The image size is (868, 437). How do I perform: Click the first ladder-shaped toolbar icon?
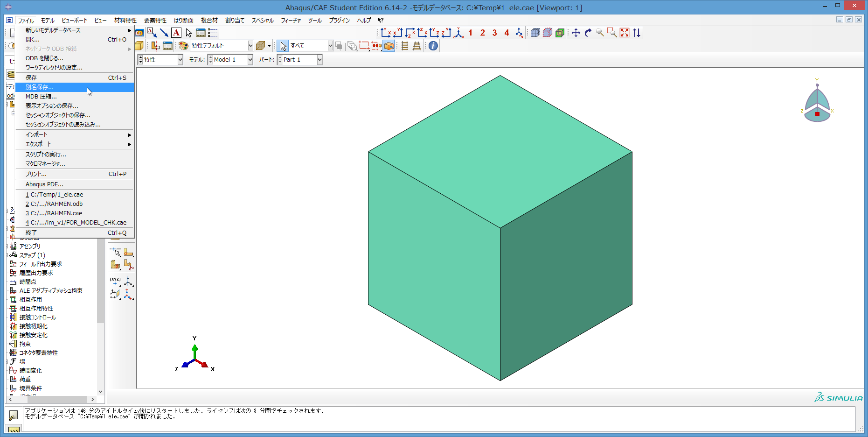[x=405, y=46]
